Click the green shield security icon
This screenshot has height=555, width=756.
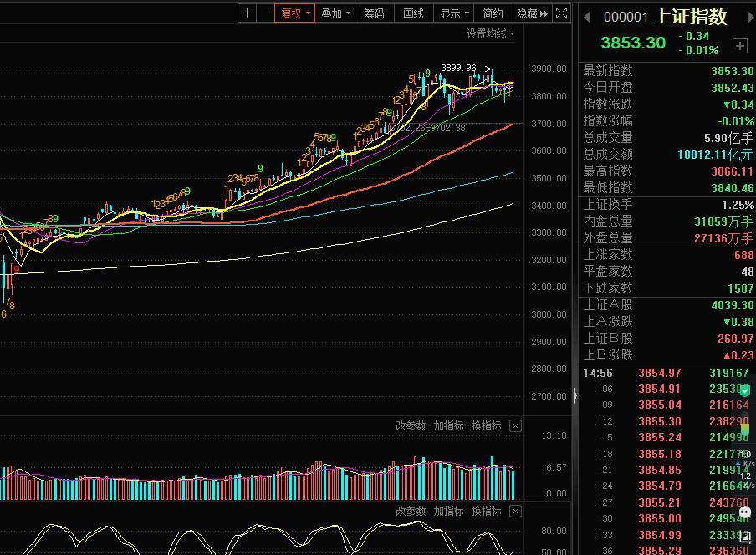tap(745, 390)
